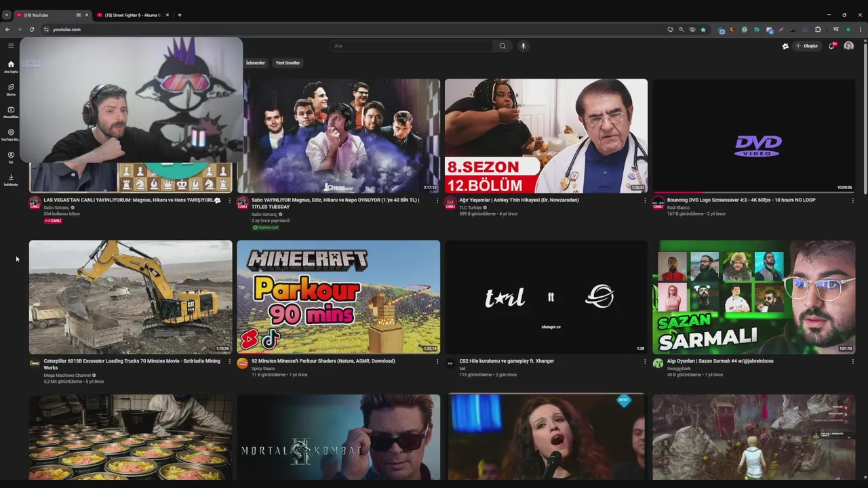Click the search magnifier button
Viewport: 868px width, 488px height.
502,46
